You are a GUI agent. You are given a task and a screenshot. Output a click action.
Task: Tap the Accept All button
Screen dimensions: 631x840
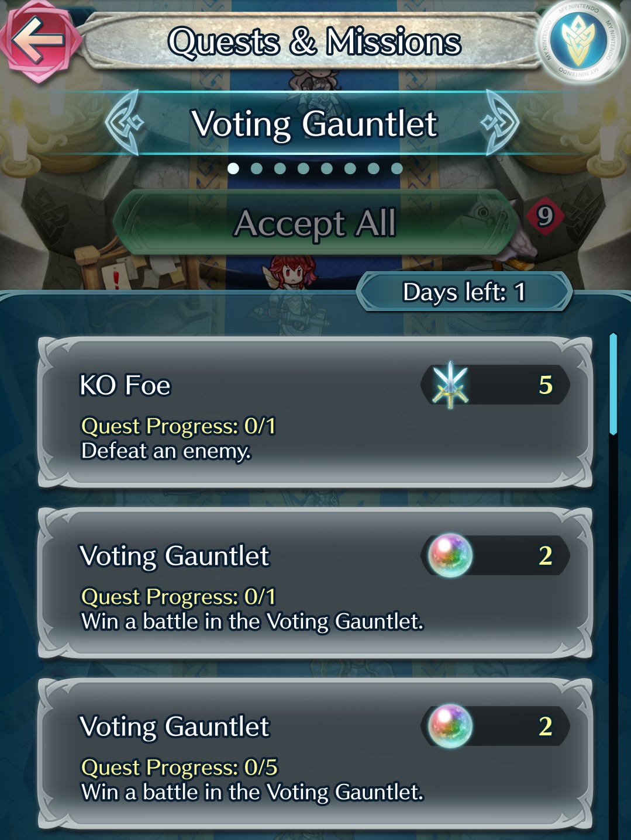[315, 223]
